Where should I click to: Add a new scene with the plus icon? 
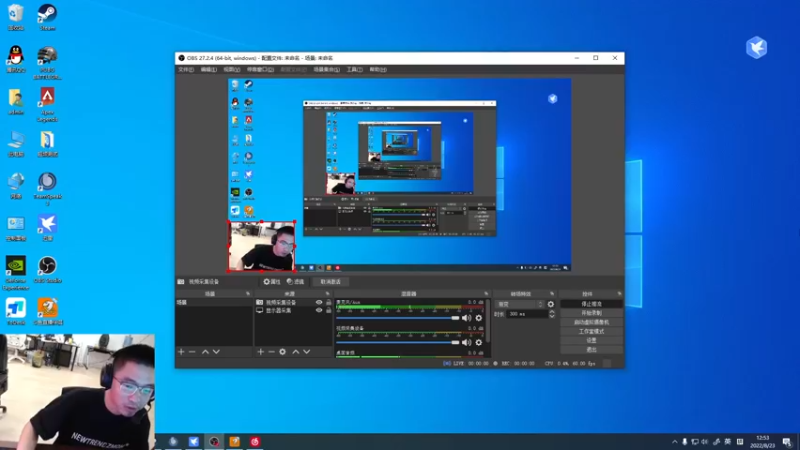pyautogui.click(x=181, y=352)
